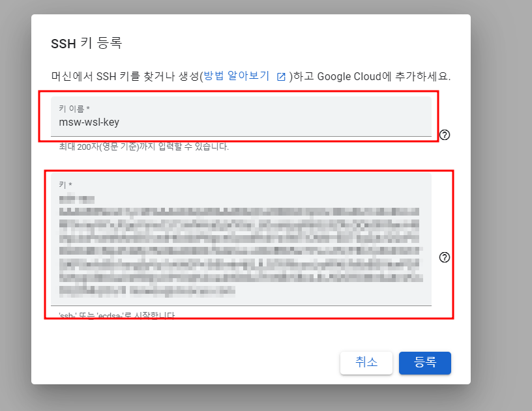
Task: Click inside the 키 textarea with blurred content
Action: (x=241, y=239)
